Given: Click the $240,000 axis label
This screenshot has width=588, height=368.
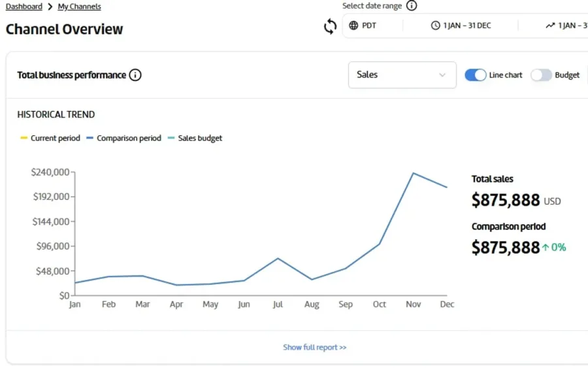Looking at the screenshot, I should tap(50, 172).
